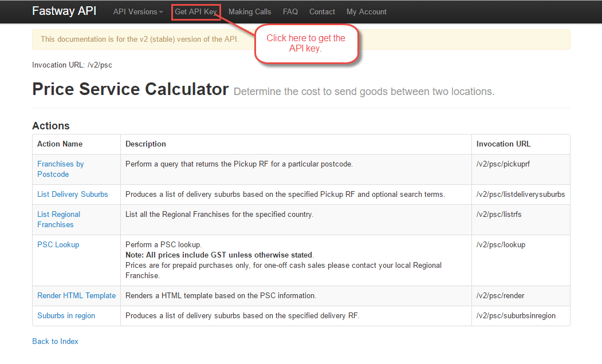Click the Action Name column header
The image size is (602, 364).
point(60,144)
